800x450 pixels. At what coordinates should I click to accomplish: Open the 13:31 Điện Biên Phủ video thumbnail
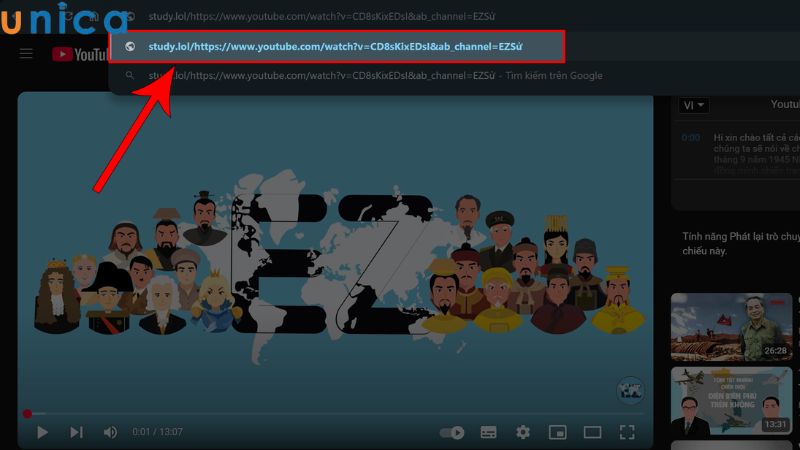click(732, 401)
